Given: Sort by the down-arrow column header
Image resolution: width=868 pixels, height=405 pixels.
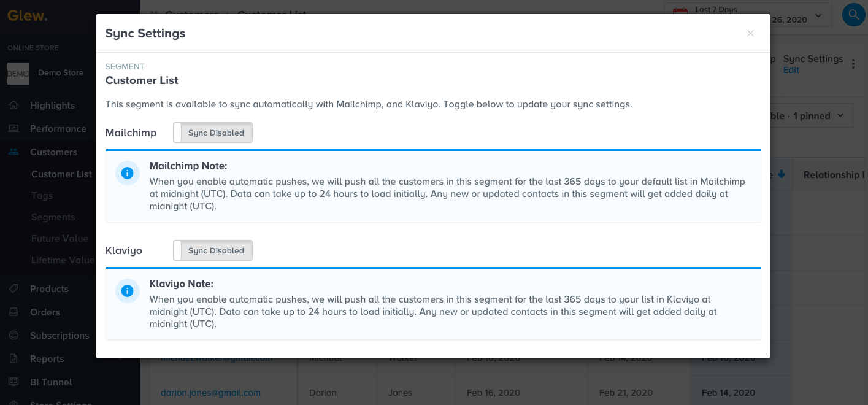Looking at the screenshot, I should pos(781,174).
